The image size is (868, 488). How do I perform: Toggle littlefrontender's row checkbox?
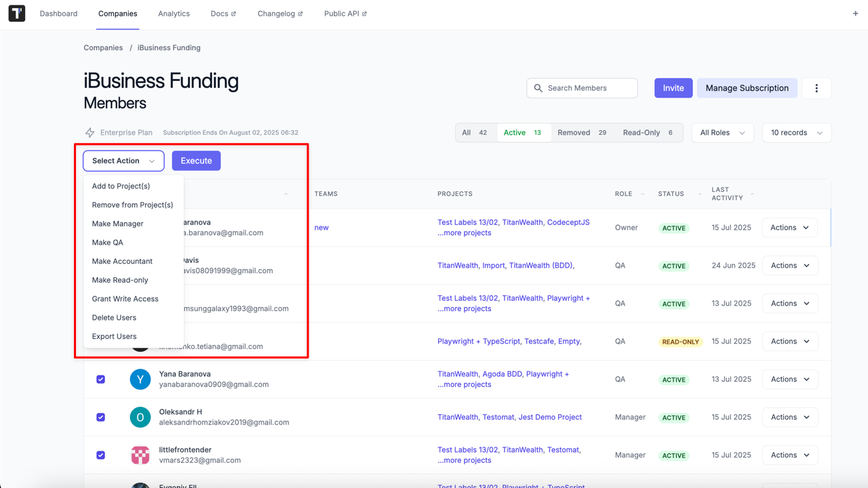click(101, 455)
